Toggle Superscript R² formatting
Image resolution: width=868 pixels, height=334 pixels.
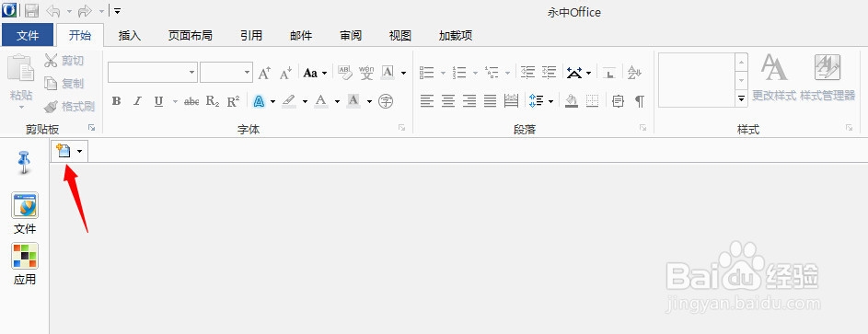(234, 101)
